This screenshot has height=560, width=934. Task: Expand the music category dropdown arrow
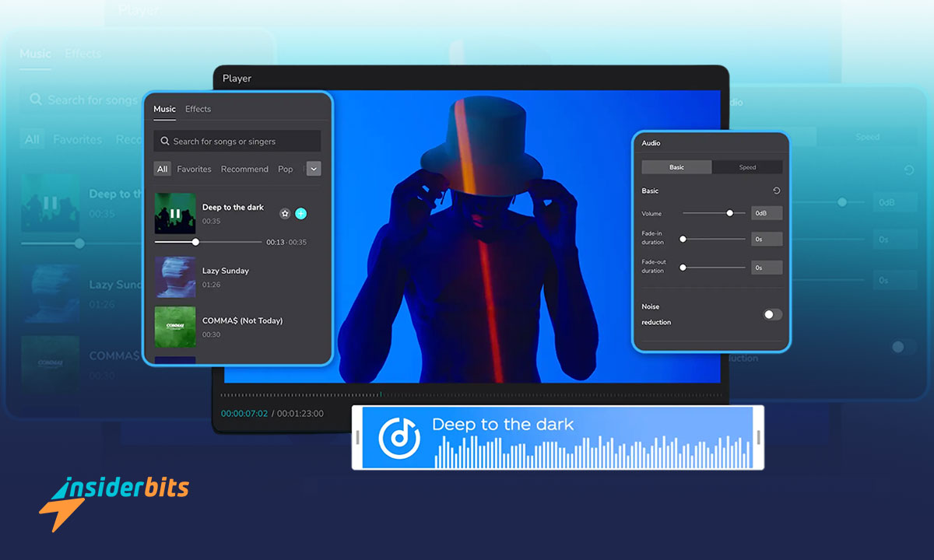[x=314, y=169]
